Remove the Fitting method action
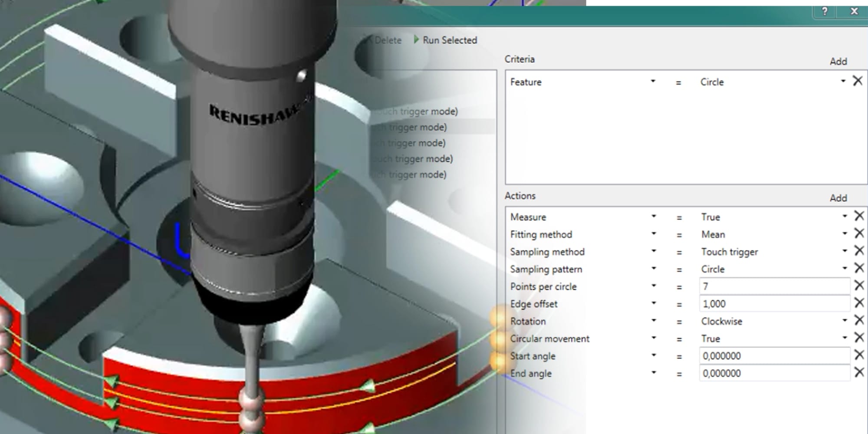This screenshot has height=434, width=868. click(859, 233)
